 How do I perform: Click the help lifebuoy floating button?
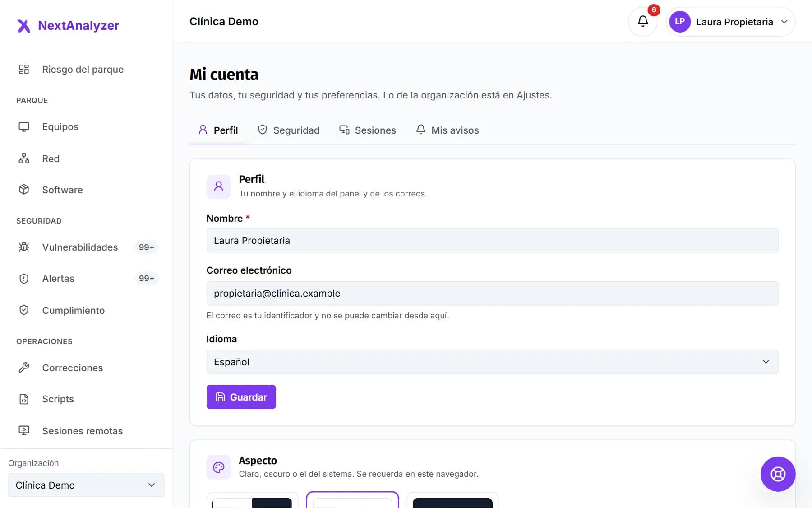click(x=778, y=474)
